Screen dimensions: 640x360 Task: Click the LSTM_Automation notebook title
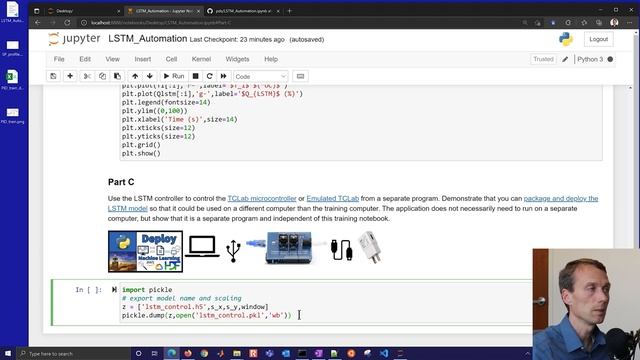click(148, 39)
